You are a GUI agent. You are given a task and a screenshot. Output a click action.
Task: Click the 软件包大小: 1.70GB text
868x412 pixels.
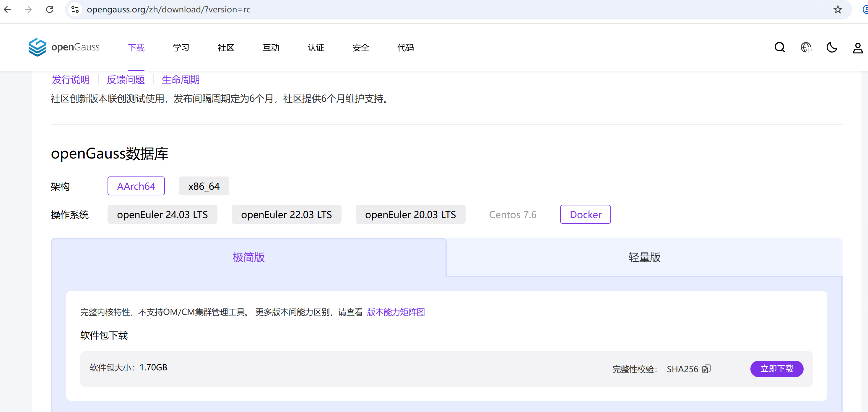tap(129, 367)
